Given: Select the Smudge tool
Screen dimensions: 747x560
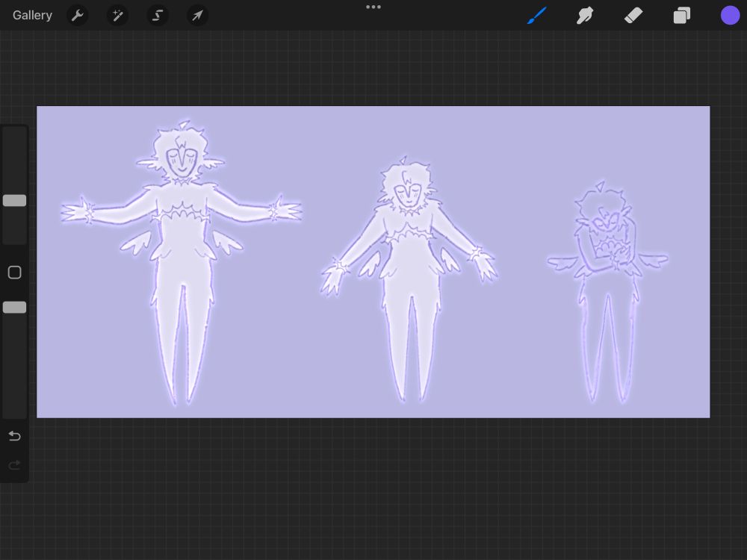Looking at the screenshot, I should click(x=585, y=16).
